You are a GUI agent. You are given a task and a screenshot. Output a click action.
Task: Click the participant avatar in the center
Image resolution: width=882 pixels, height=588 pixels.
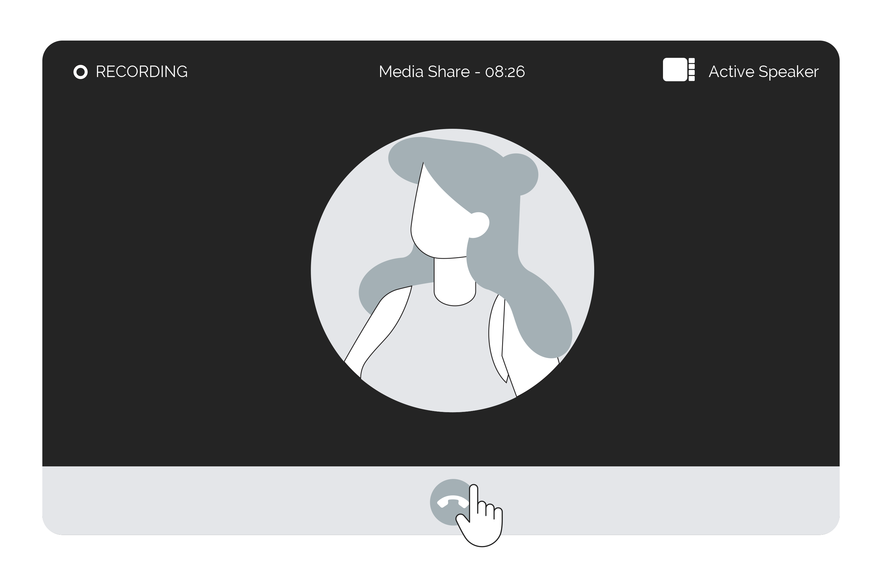pyautogui.click(x=452, y=270)
